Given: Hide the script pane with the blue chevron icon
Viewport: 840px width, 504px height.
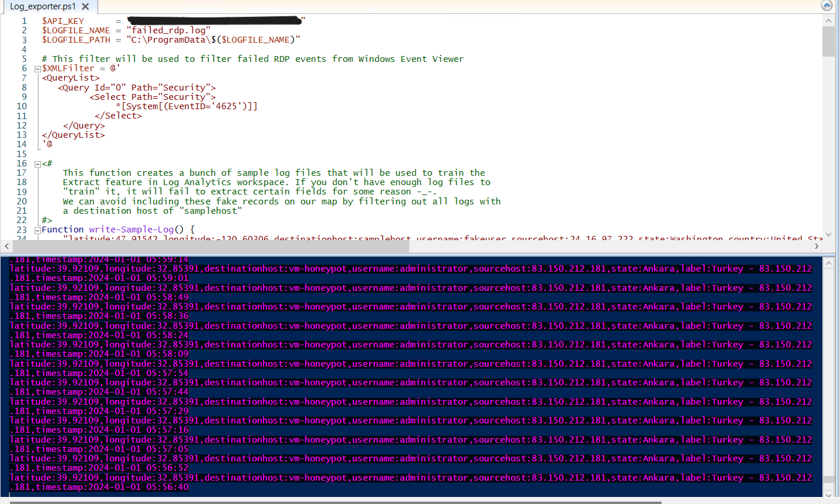Looking at the screenshot, I should point(825,5).
